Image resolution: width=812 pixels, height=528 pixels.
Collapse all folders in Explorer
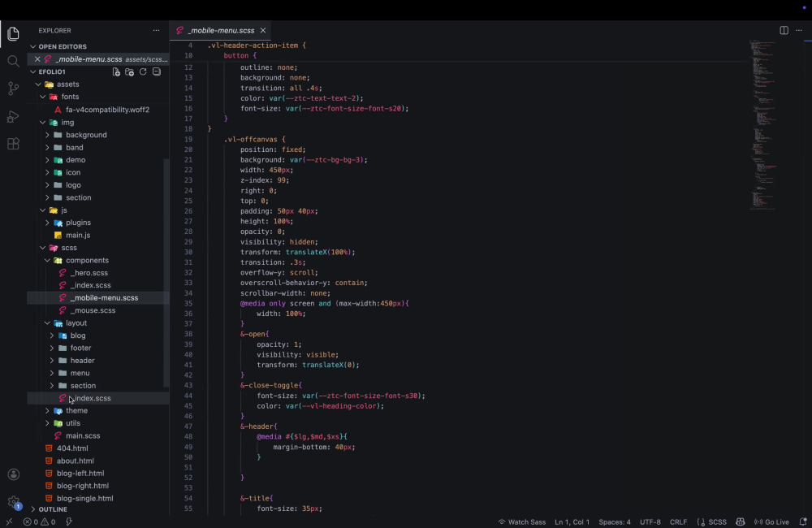pos(157,72)
